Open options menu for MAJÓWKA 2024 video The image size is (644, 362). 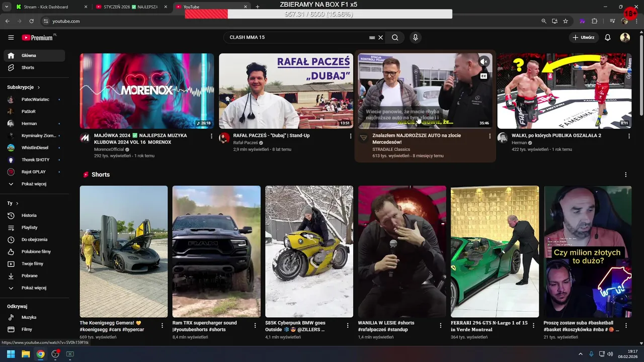click(211, 136)
